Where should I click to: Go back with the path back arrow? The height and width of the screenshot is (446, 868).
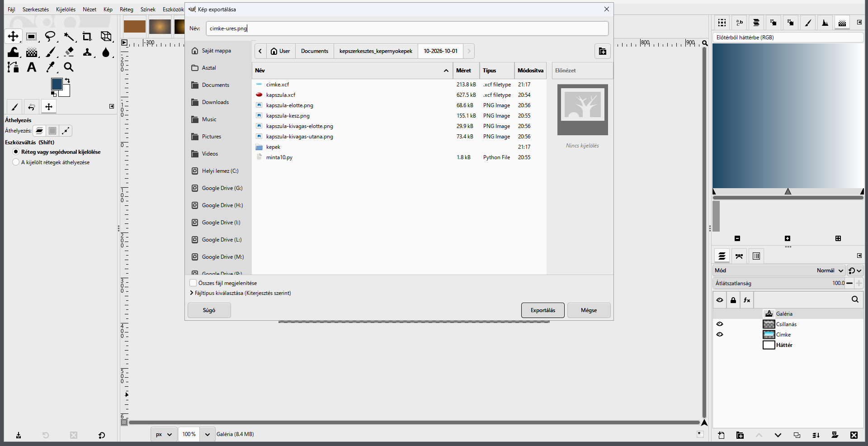pyautogui.click(x=260, y=51)
